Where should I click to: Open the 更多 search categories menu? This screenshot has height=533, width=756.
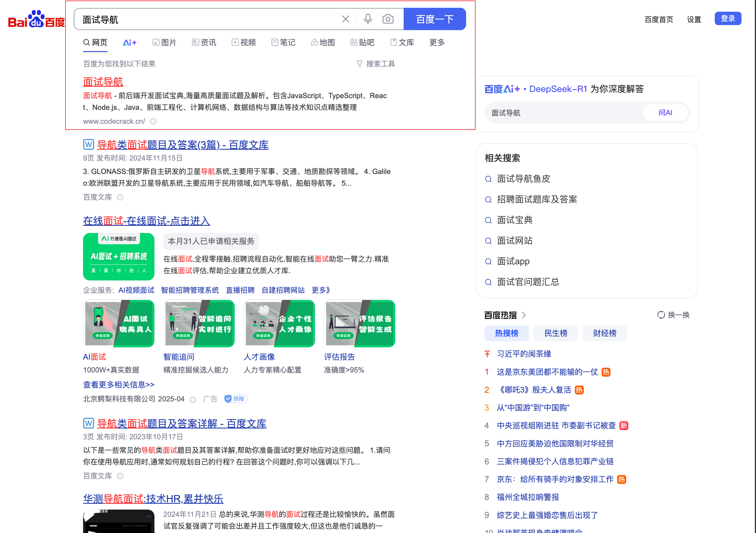click(x=437, y=42)
